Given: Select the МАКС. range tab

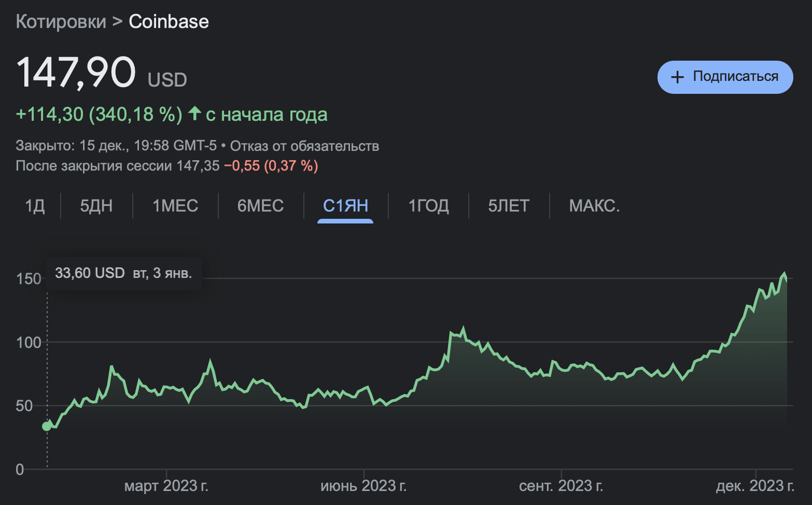Looking at the screenshot, I should (x=594, y=206).
